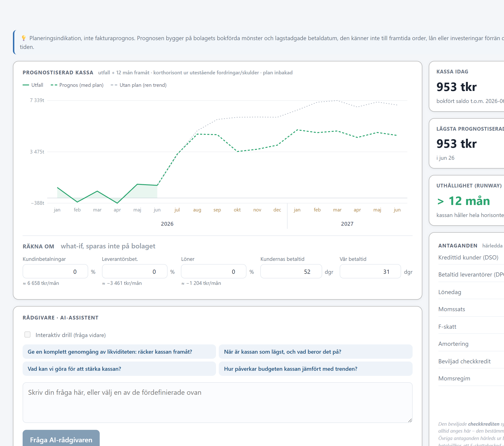Click the Kredittid kunder (DSO) row
The image size is (504, 446).
pyautogui.click(x=471, y=258)
